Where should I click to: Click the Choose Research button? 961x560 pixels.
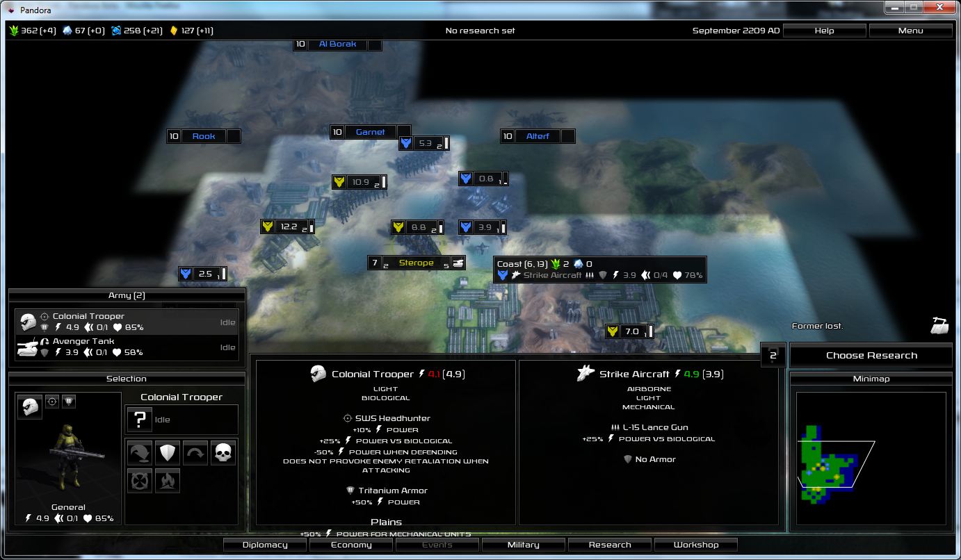(x=871, y=355)
